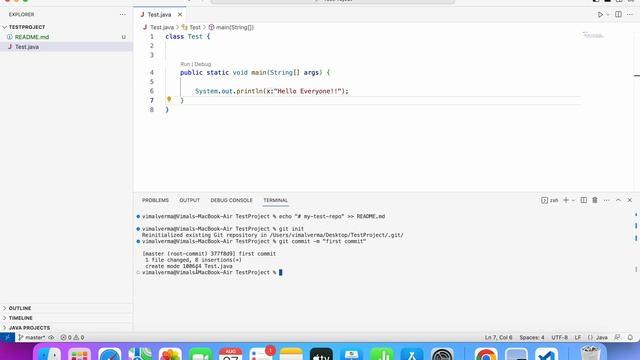Viewport: 640px width, 360px height.
Task: Expand the OUTLINE section
Action: click(20, 308)
